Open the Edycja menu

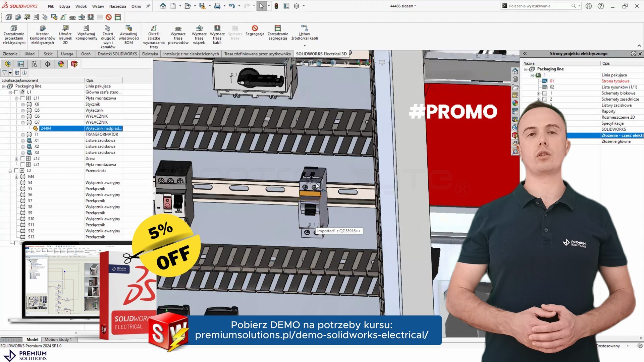(65, 6)
